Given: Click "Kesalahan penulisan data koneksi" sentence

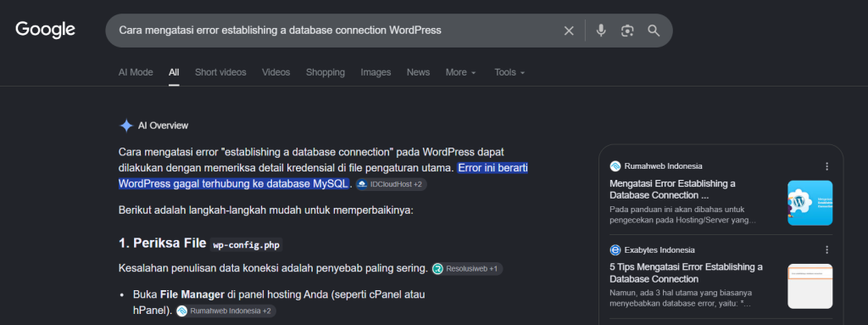Looking at the screenshot, I should (x=274, y=269).
